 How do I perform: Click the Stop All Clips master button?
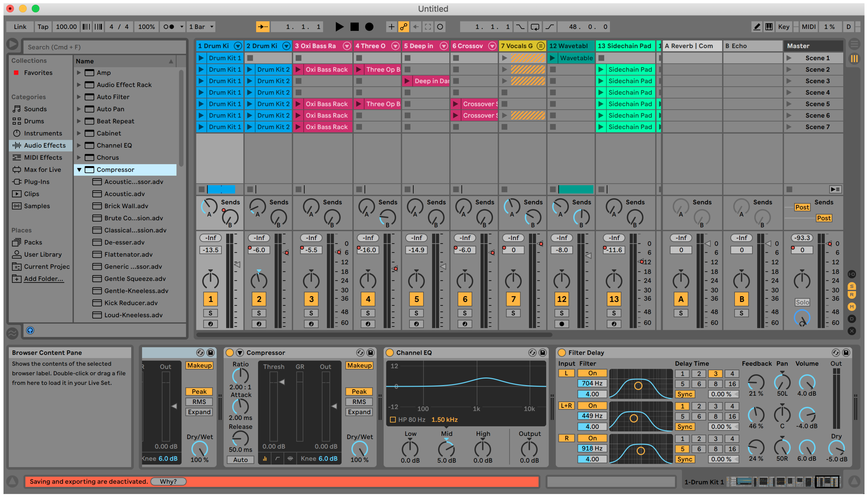[789, 189]
